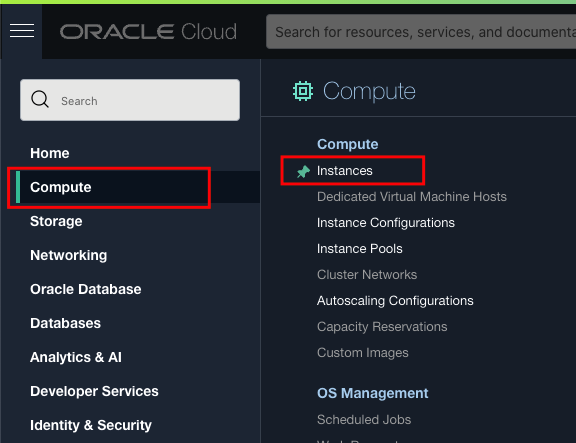Open Cluster Networks
The width and height of the screenshot is (576, 443).
point(367,274)
